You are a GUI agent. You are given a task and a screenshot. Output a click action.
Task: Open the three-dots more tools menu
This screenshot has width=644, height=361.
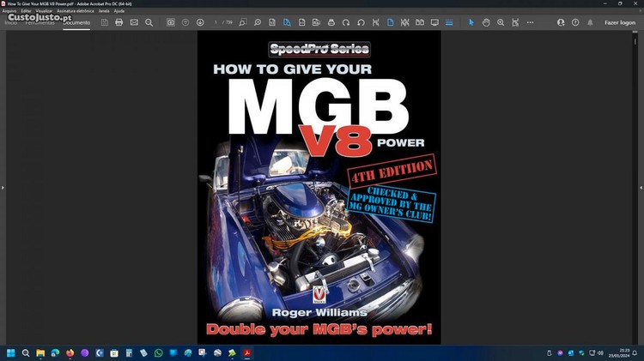click(x=530, y=22)
